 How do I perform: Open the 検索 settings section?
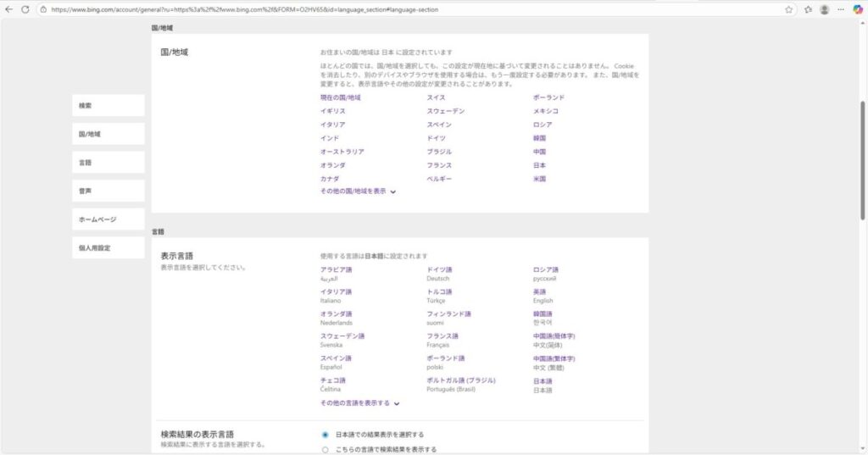coord(108,106)
